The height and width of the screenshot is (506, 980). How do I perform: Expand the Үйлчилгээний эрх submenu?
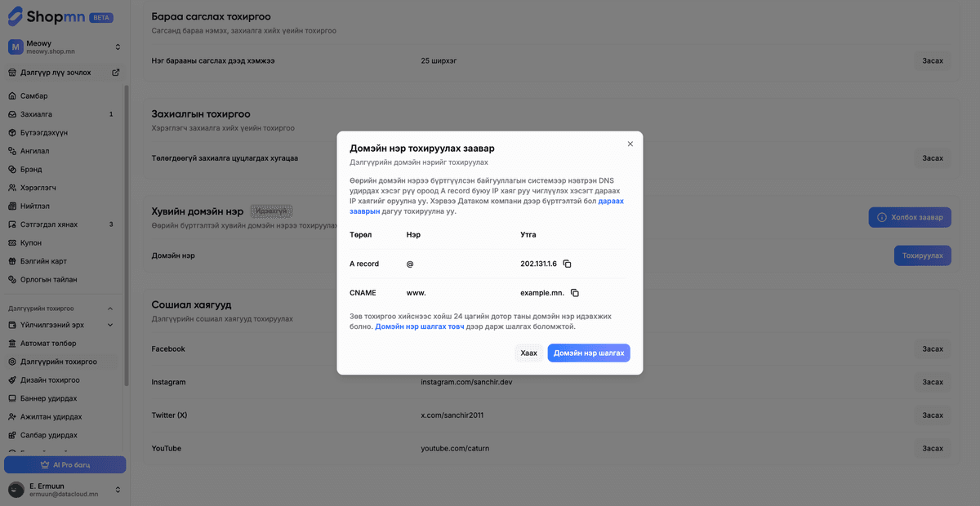click(110, 325)
